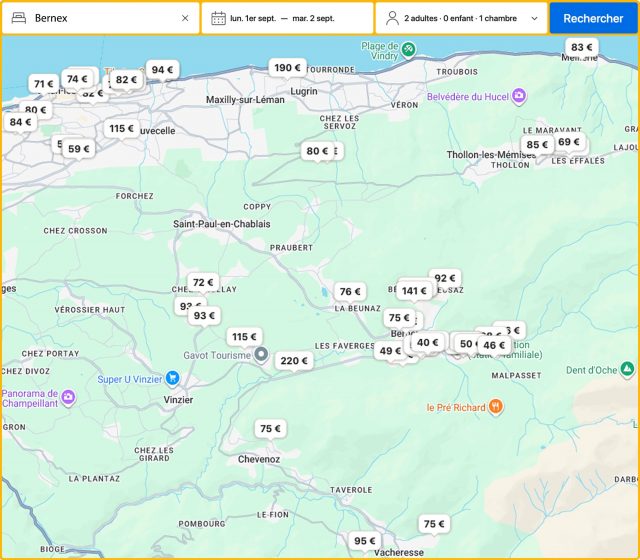Screen dimensions: 640x560
Task: Select the Super U Vinzier shopping cart marker
Action: pyautogui.click(x=173, y=378)
